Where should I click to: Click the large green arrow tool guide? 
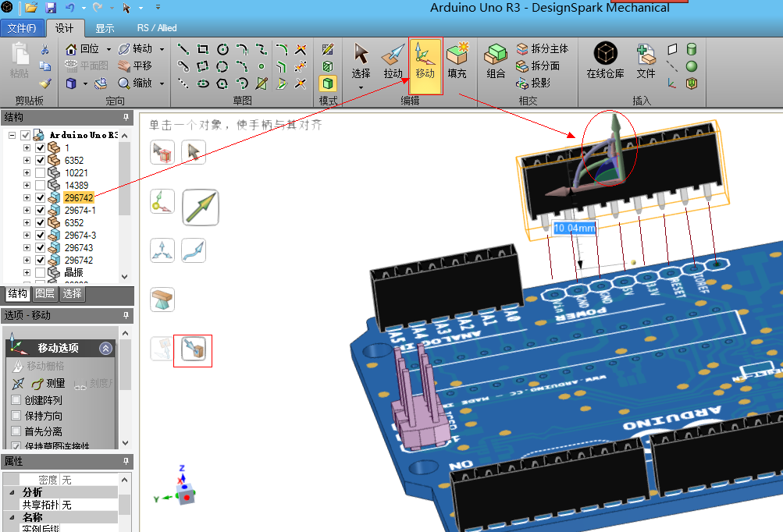click(x=201, y=207)
